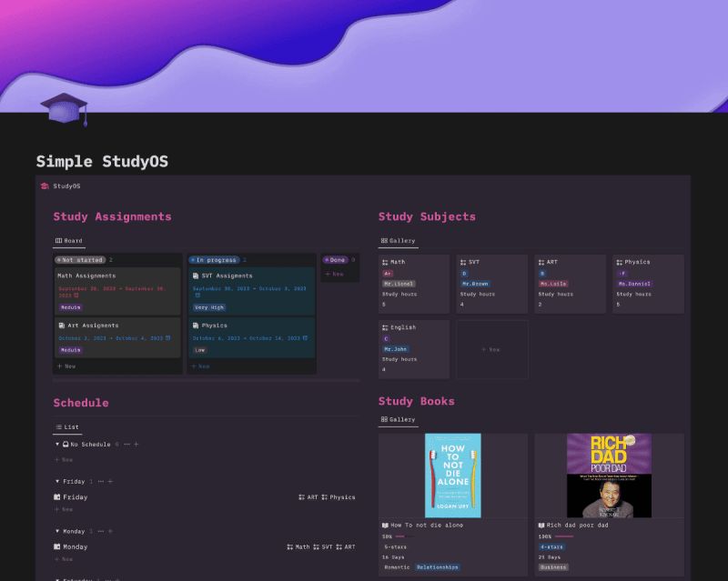728x581 pixels.
Task: Collapse the No Schedule group
Action: 57,445
